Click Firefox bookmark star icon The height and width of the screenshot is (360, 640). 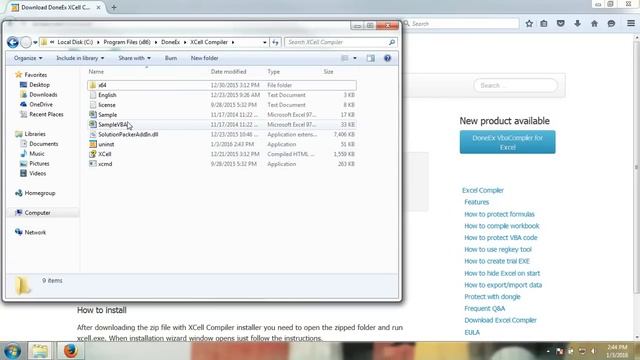point(529,24)
